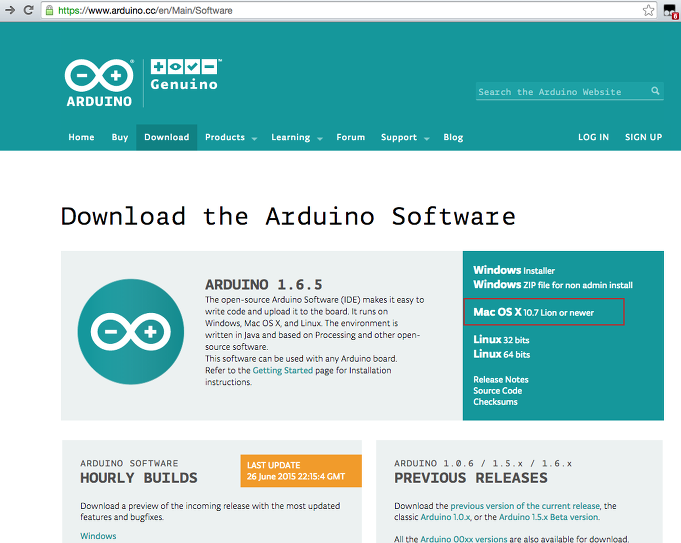Focus the browser address bar

coord(347,10)
